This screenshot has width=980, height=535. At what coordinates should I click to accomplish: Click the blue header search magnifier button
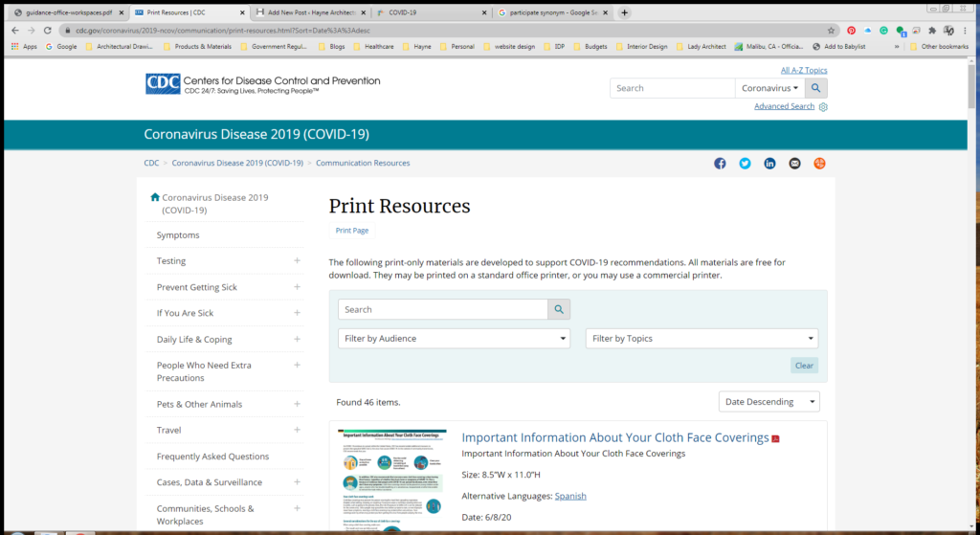point(815,88)
